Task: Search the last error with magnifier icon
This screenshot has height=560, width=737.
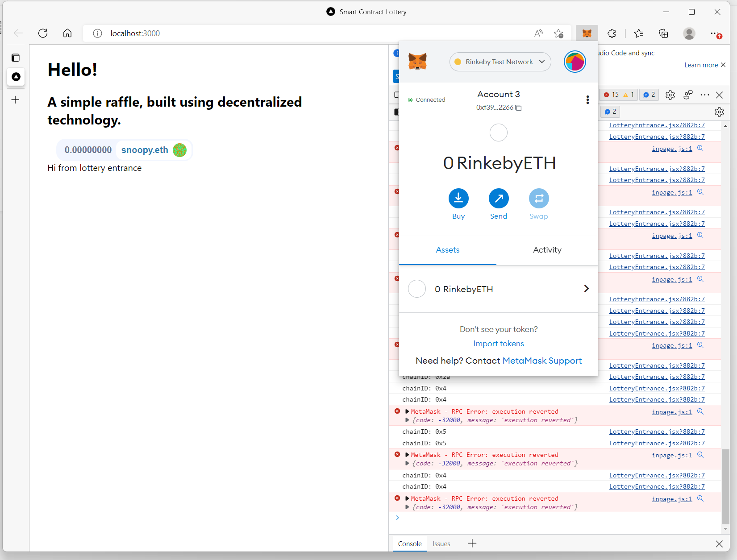Action: [700, 498]
